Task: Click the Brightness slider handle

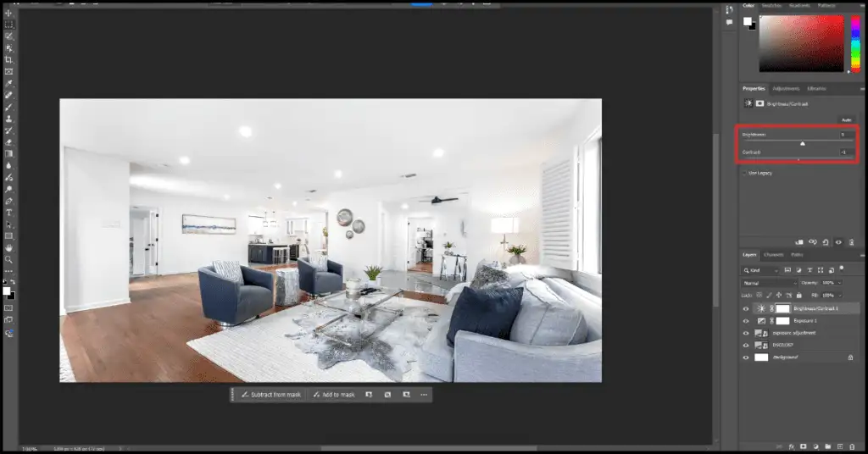Action: click(x=802, y=144)
